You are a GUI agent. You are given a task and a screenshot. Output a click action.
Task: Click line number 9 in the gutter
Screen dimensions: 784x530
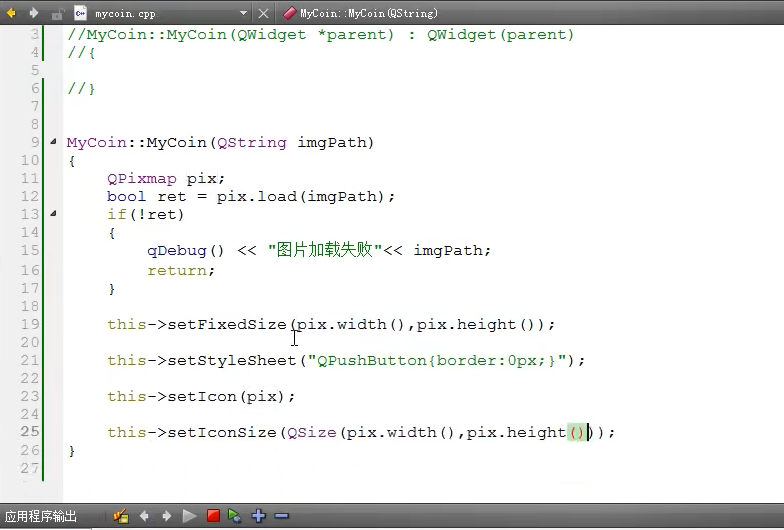point(35,142)
